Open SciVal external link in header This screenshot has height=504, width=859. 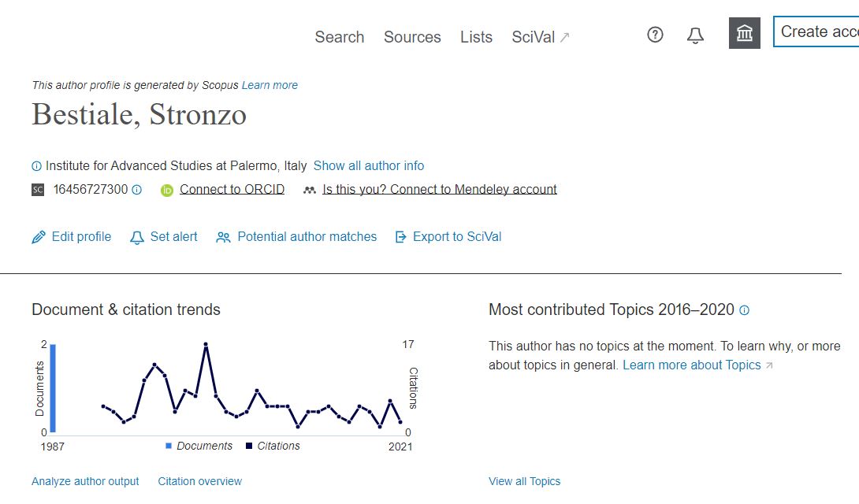[540, 37]
